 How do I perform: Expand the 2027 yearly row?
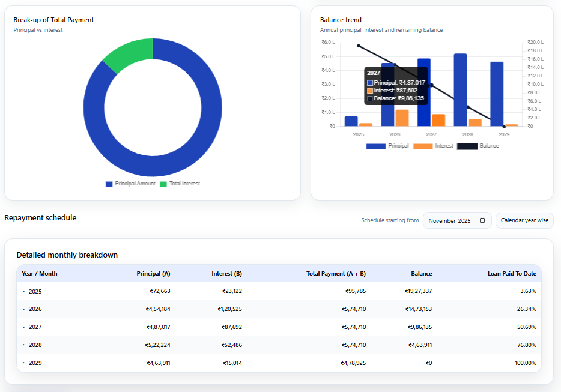point(24,327)
